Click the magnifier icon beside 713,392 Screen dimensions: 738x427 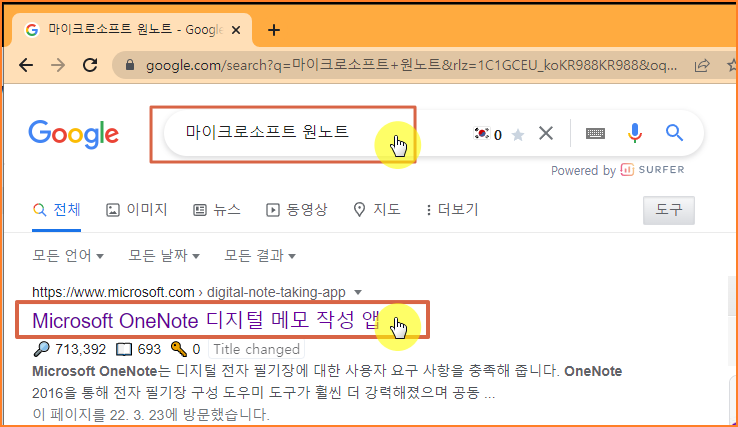click(41, 349)
